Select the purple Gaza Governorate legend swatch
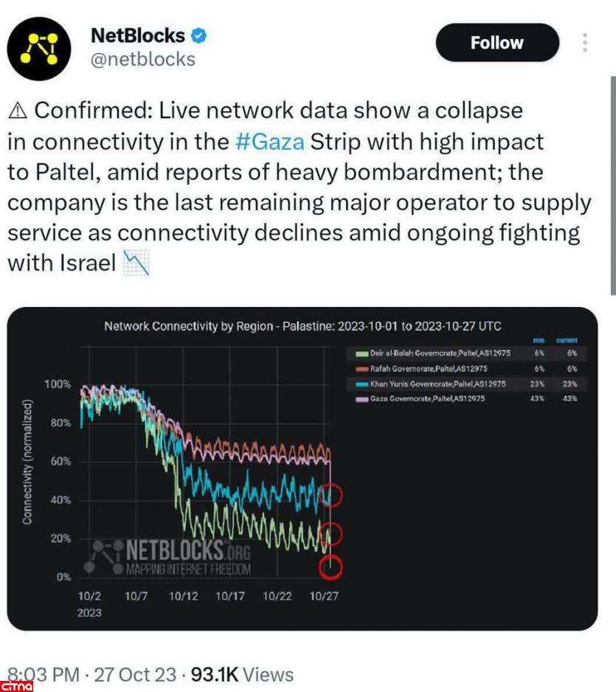Screen dimensions: 616x692 [x=361, y=398]
